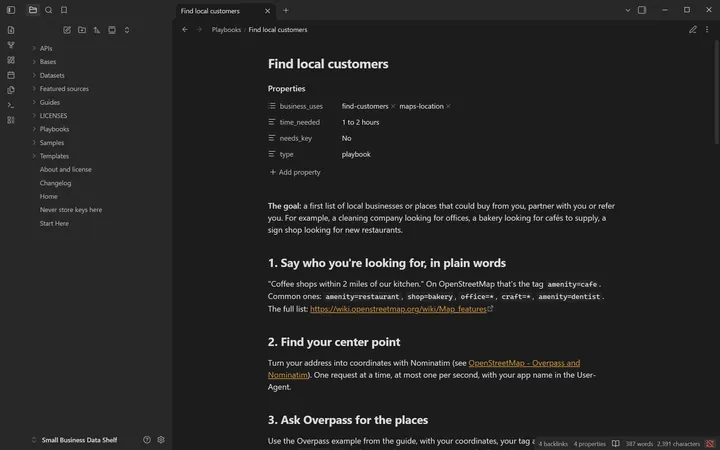Open Settings gear icon
The image size is (720, 450).
pyautogui.click(x=161, y=440)
